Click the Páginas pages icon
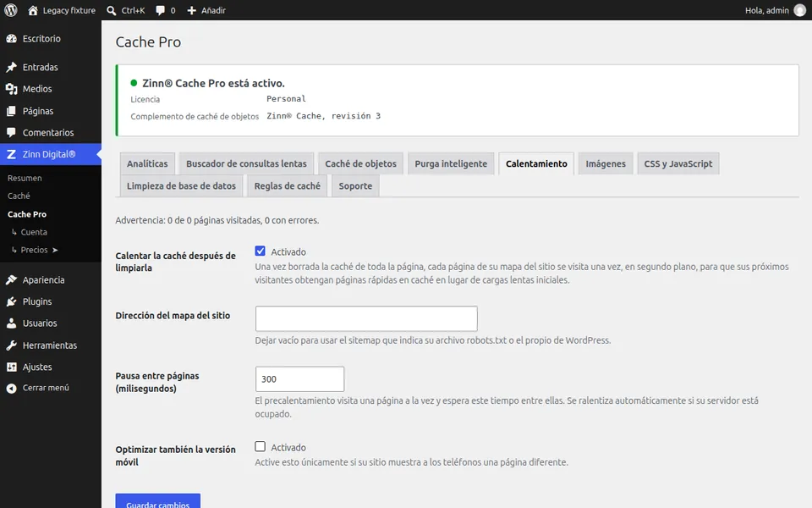Screen dimensions: 812x508 pyautogui.click(x=11, y=111)
